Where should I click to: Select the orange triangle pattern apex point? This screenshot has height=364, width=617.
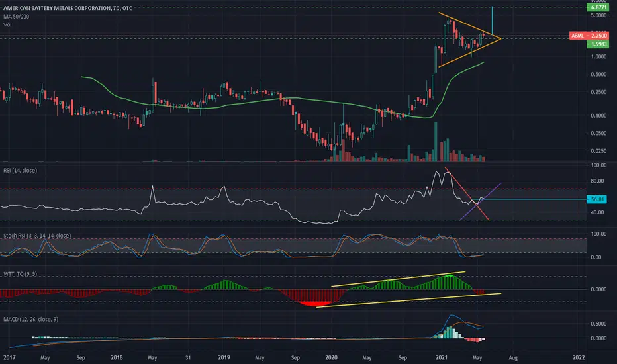coord(500,38)
